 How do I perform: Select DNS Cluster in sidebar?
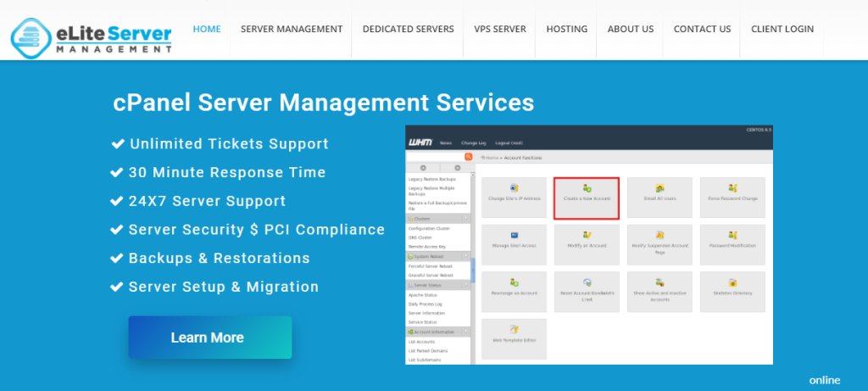[420, 237]
